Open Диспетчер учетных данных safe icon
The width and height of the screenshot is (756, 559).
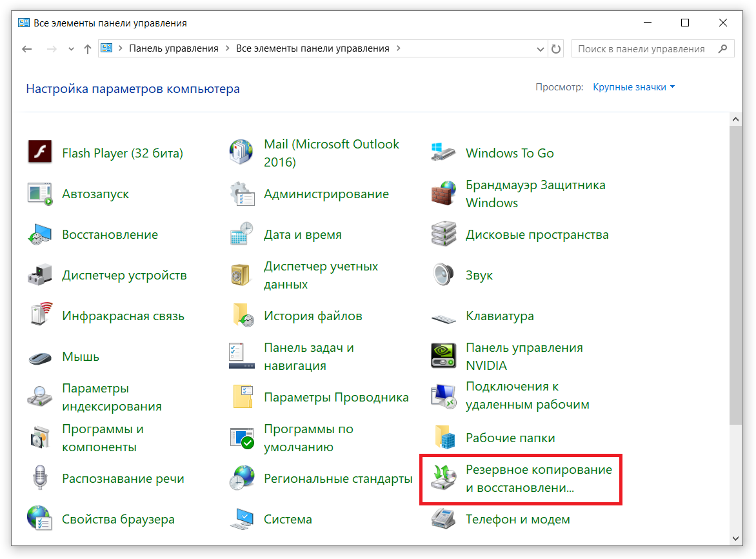(240, 275)
